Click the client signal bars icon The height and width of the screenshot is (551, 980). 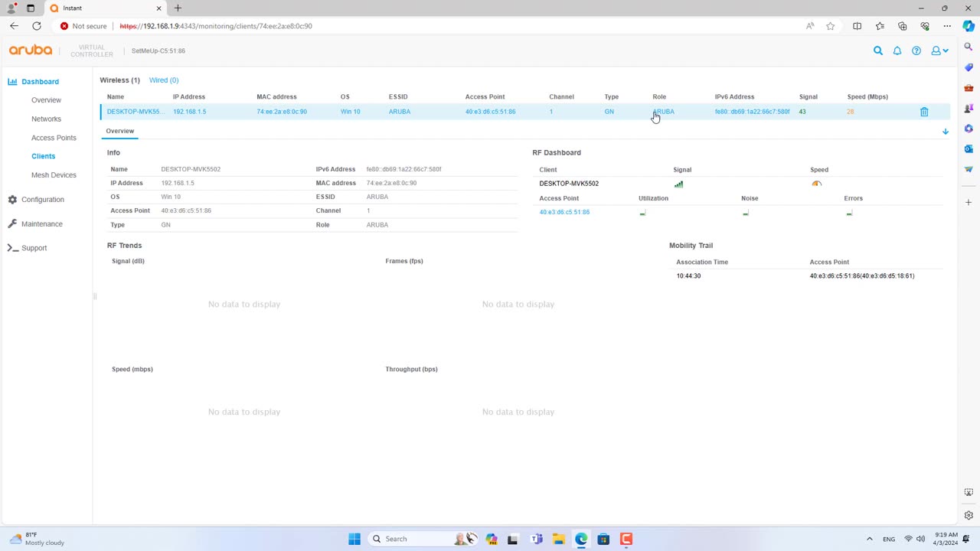(678, 184)
